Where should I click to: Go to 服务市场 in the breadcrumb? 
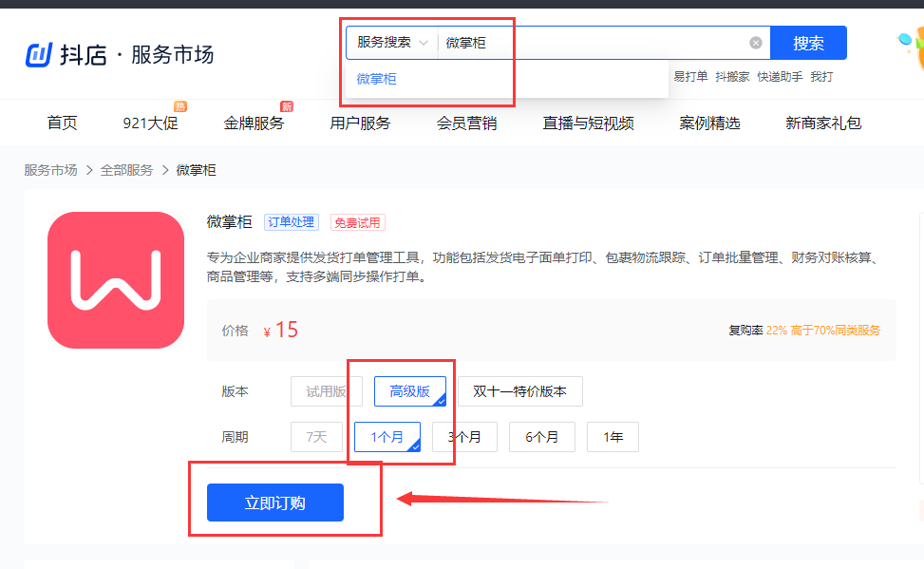(50, 170)
